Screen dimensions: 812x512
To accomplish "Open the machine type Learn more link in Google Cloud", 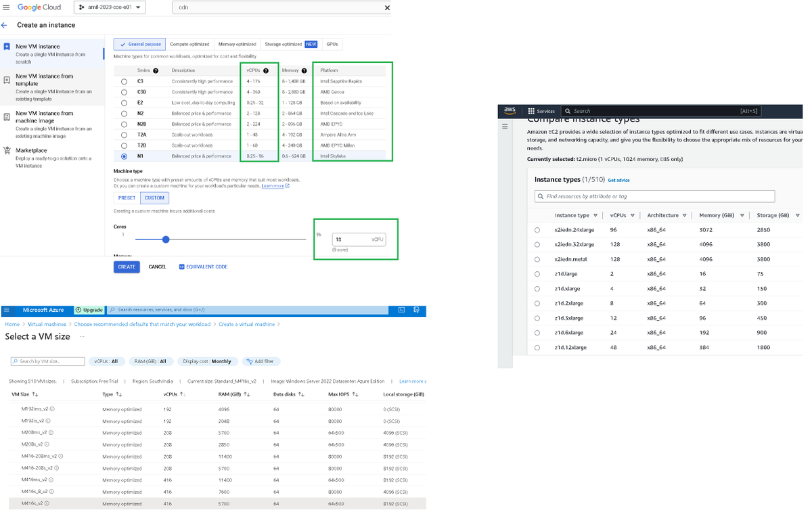I will 275,186.
